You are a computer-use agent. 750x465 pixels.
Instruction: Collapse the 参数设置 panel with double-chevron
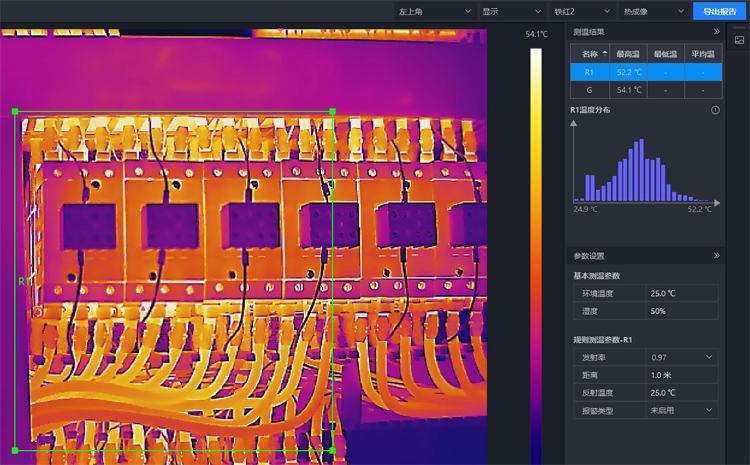[x=716, y=256]
